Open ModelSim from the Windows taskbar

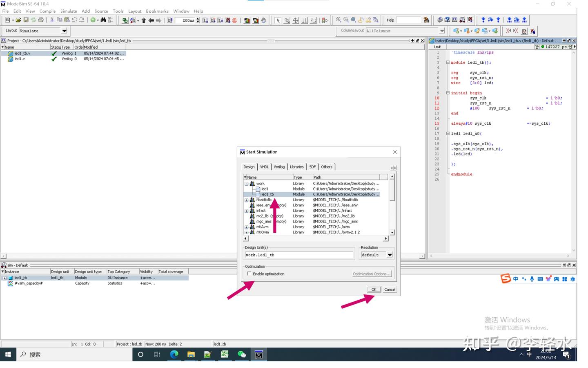coord(258,355)
